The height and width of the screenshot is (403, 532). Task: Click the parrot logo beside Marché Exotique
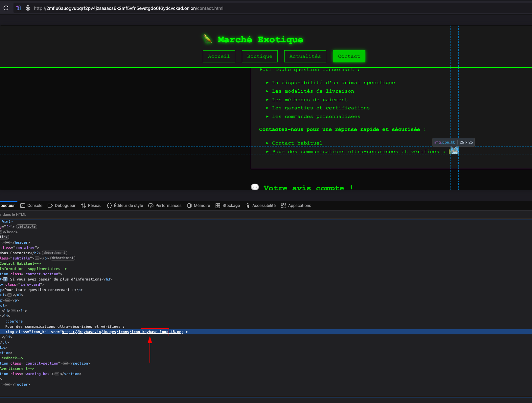[208, 39]
